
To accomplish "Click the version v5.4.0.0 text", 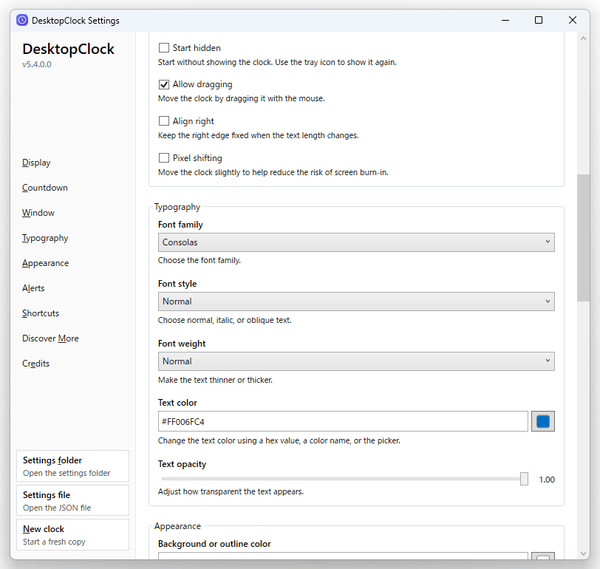I will [x=37, y=64].
